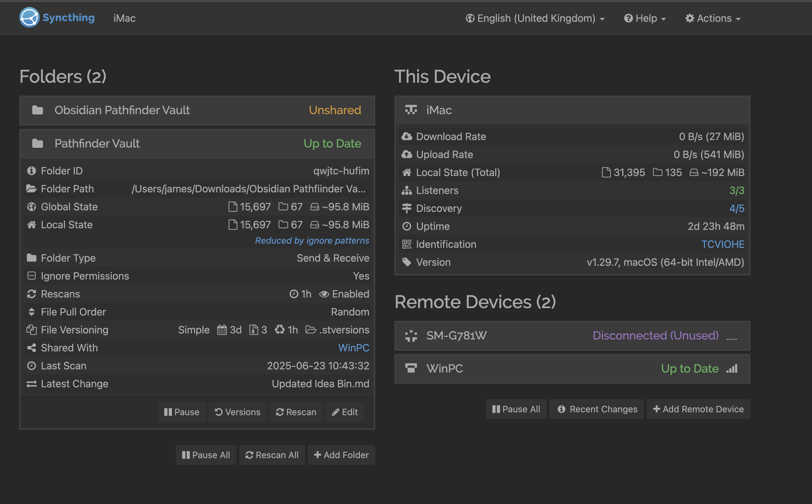This screenshot has width=812, height=504.
Task: Click the iMac name in top navbar
Action: click(124, 18)
